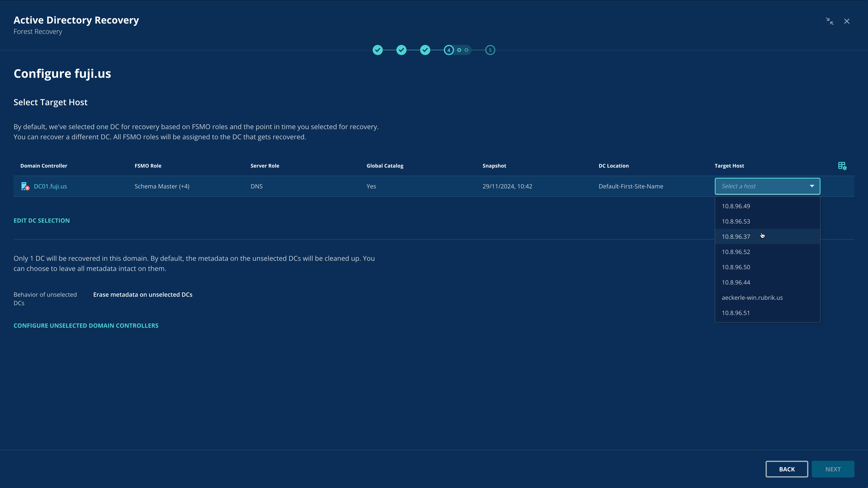The height and width of the screenshot is (488, 868).
Task: Click the step 5 progress indicator
Action: [x=490, y=50]
